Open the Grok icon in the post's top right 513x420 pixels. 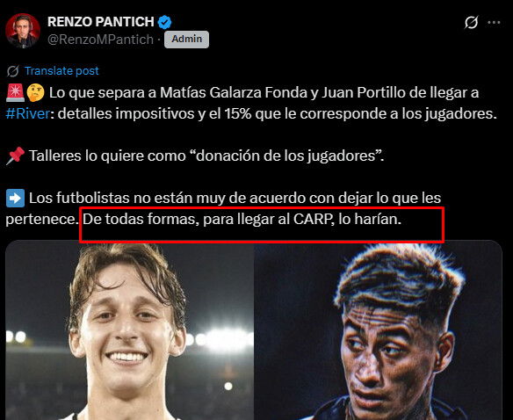pyautogui.click(x=471, y=22)
